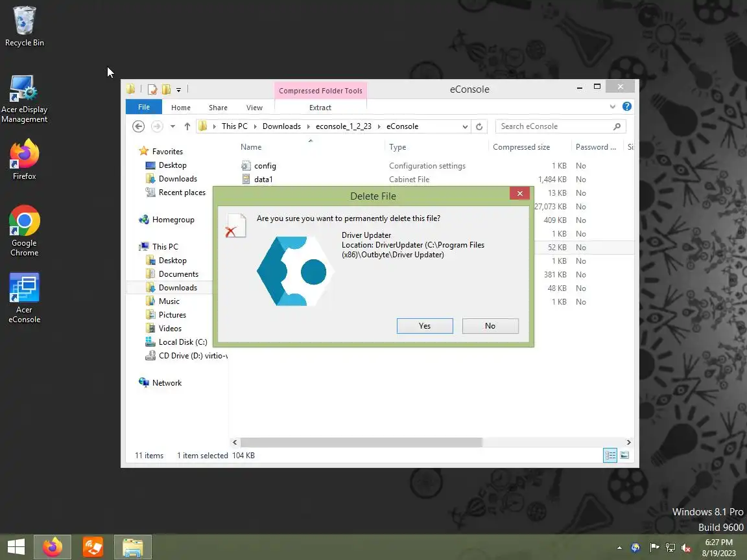Click econsole_1_2_23 in the address path
747x560 pixels.
344,126
